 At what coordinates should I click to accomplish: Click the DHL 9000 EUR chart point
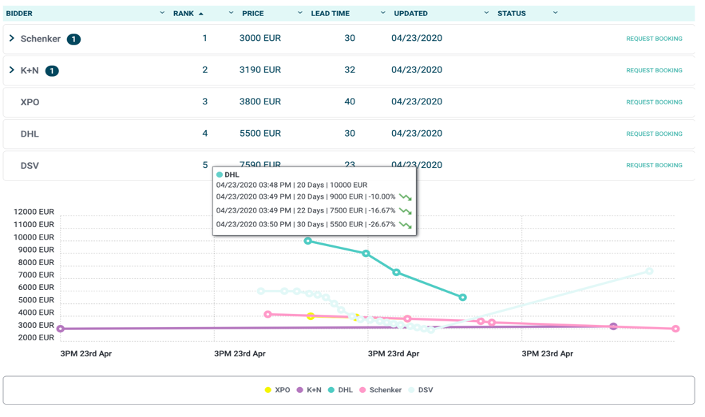(x=366, y=254)
